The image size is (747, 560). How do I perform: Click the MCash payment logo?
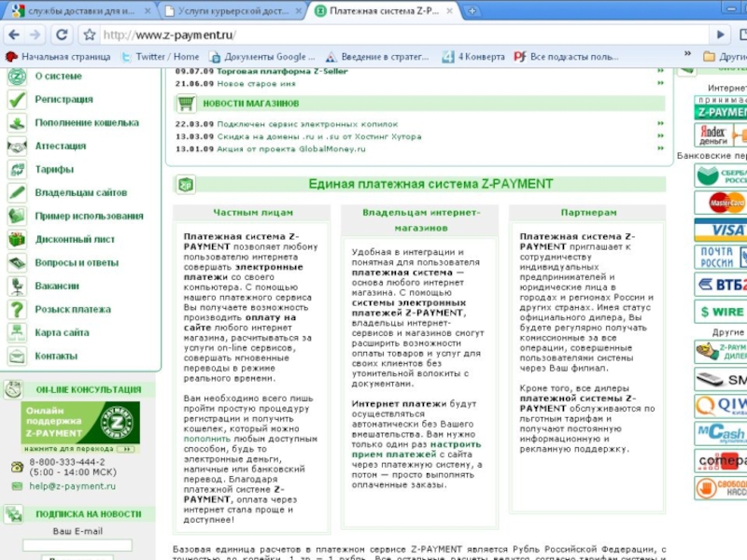click(720, 433)
